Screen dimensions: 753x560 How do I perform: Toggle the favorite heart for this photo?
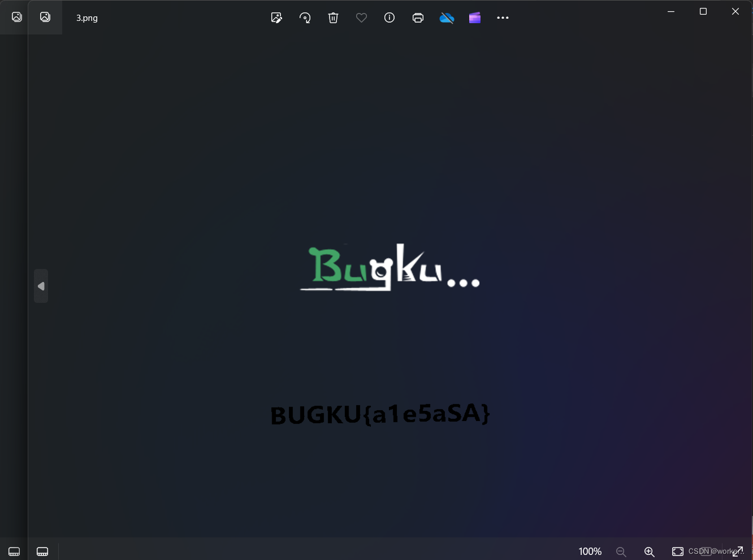(x=361, y=18)
